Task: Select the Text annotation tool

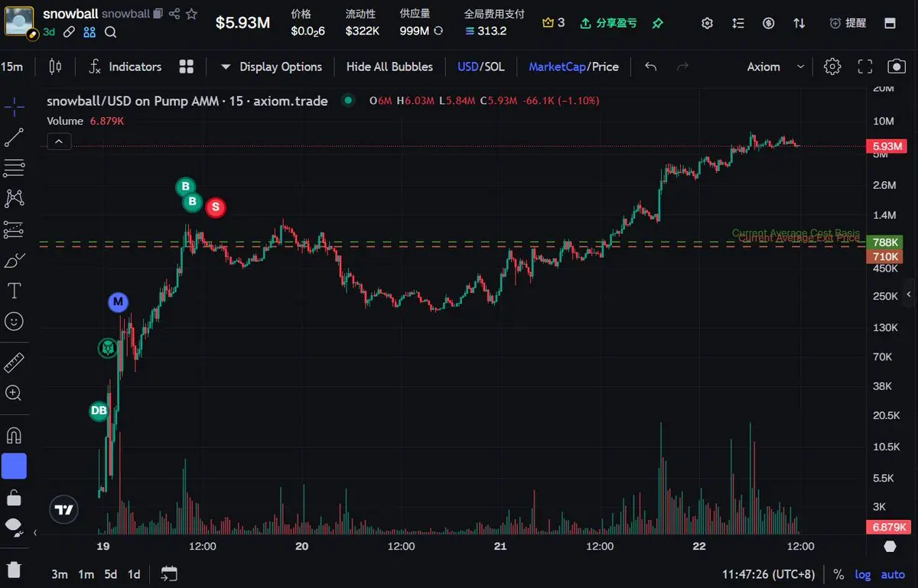Action: 14,291
